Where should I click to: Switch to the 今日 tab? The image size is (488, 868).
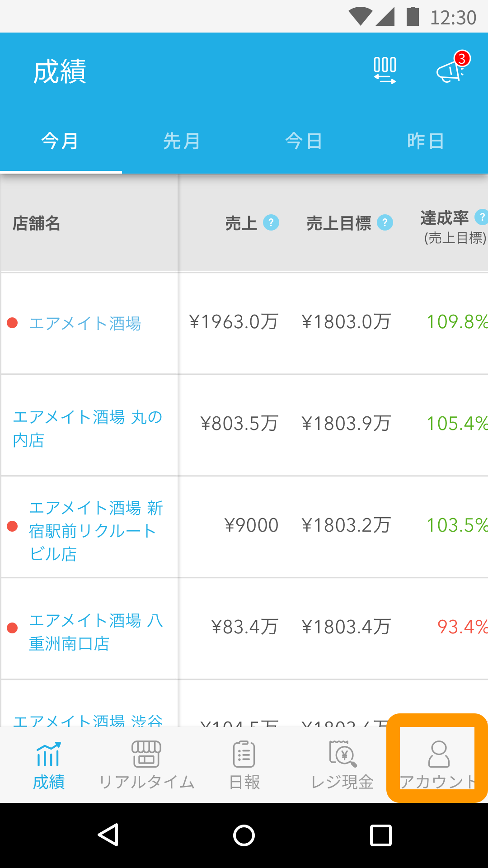coord(304,141)
